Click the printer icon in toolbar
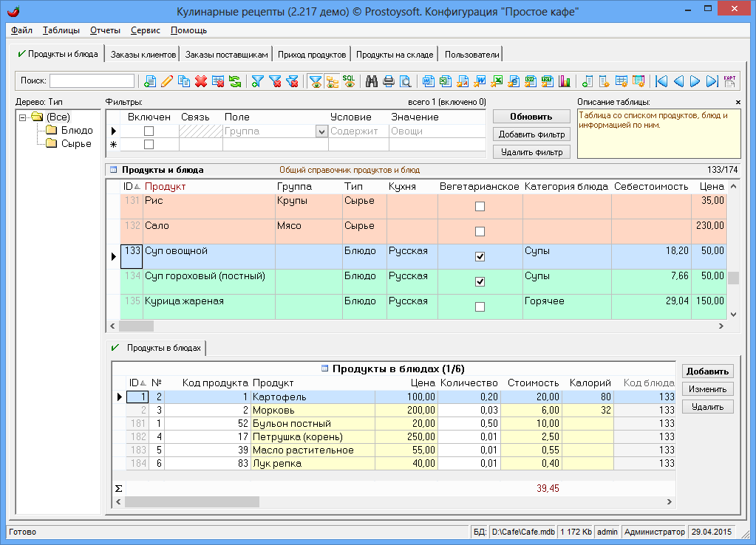The height and width of the screenshot is (545, 756). (389, 81)
